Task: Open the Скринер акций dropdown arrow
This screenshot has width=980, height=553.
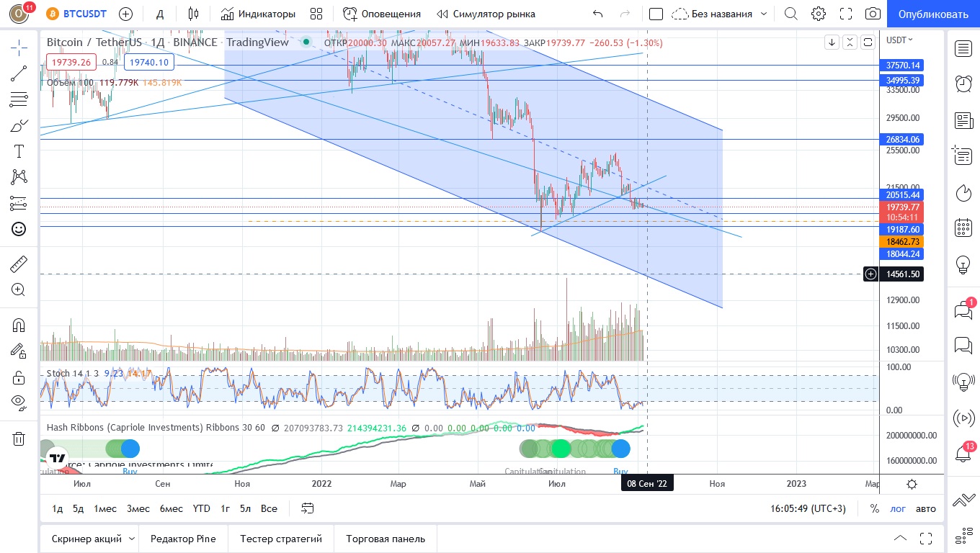Action: click(132, 539)
